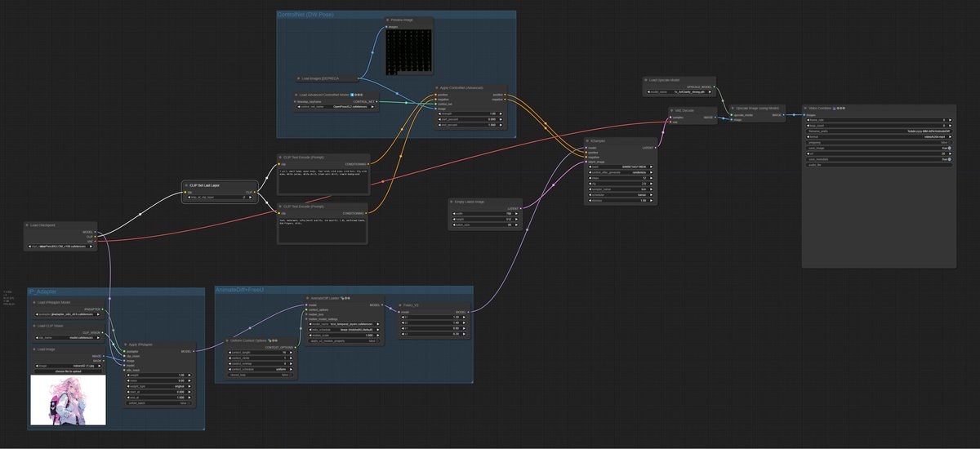
Task: Open scheduler dropdown in KSampler
Action: (x=621, y=195)
